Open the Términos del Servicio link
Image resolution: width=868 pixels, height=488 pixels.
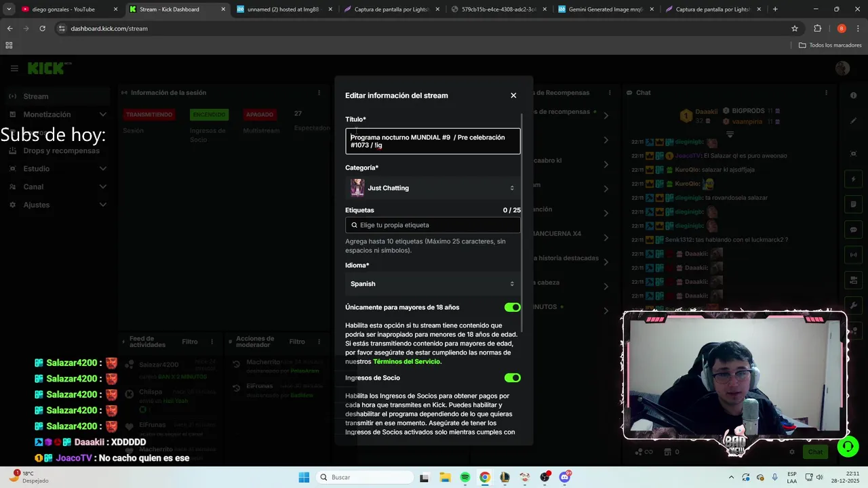pos(407,362)
